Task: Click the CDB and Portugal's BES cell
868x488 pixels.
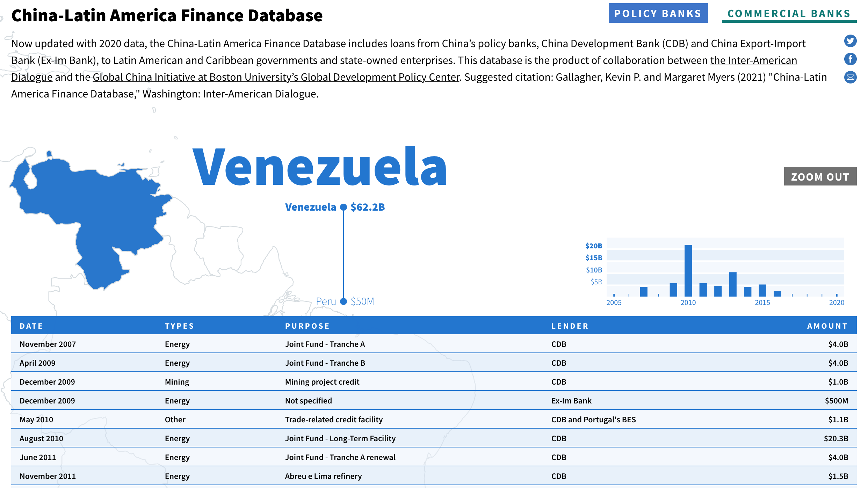Action: click(x=593, y=420)
